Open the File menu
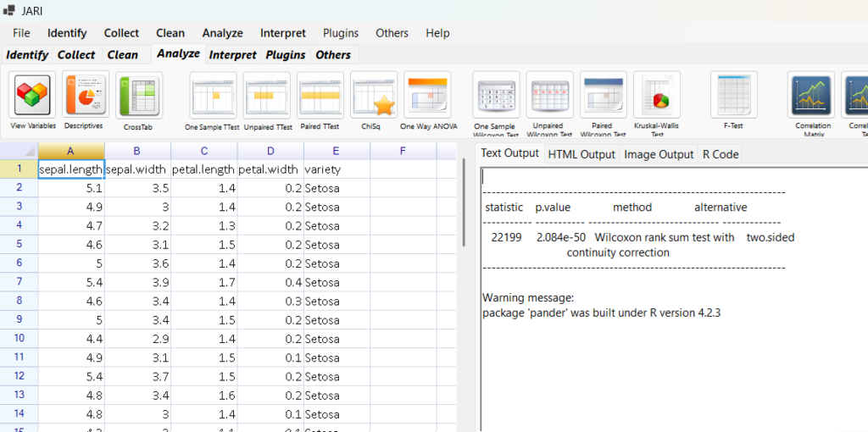Viewport: 868px width, 432px height. coord(21,33)
